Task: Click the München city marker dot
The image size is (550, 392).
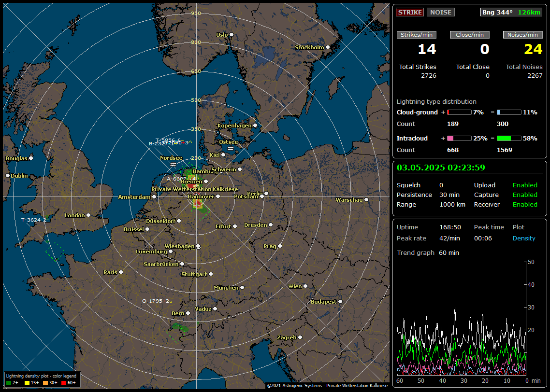Action: tap(242, 288)
